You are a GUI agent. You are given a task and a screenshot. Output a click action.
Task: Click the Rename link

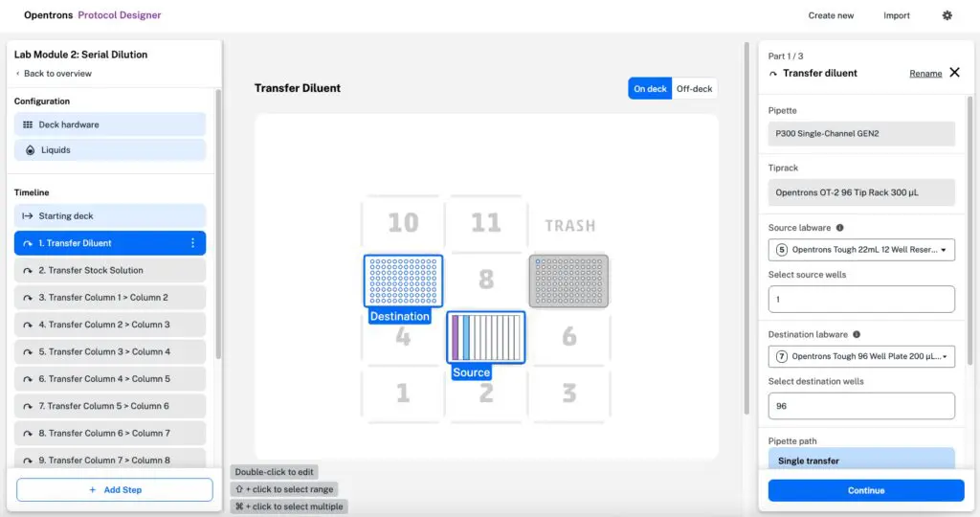click(x=924, y=74)
